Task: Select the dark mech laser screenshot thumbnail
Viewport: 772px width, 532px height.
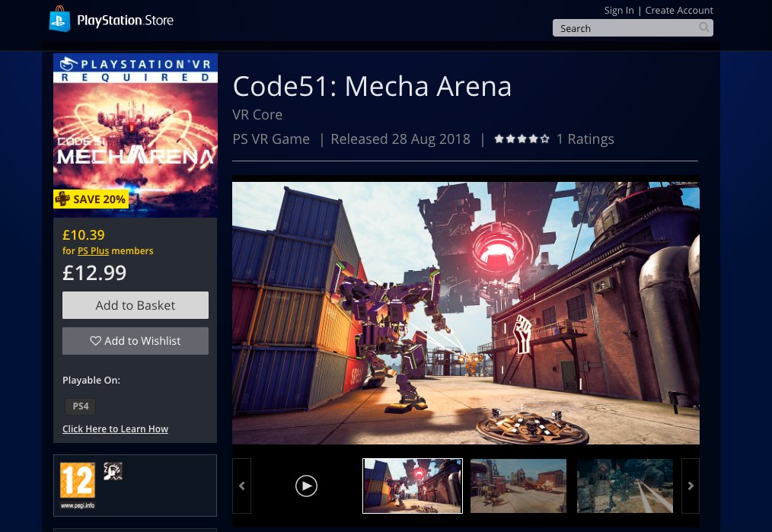Action: tap(625, 486)
